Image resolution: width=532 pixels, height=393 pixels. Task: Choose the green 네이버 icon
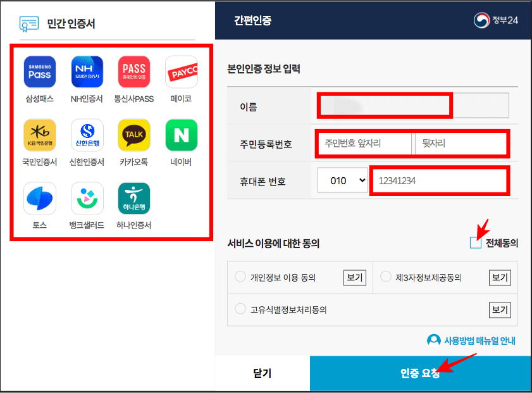[x=182, y=135]
